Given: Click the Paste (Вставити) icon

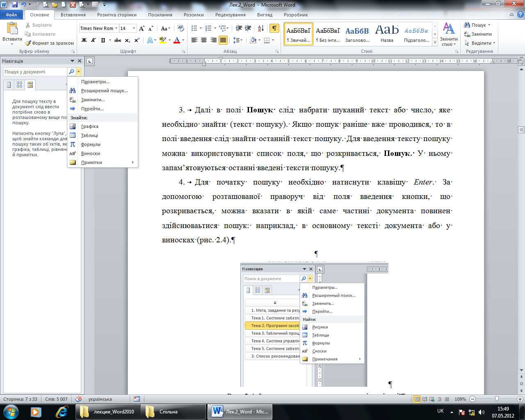Looking at the screenshot, I should (x=12, y=29).
